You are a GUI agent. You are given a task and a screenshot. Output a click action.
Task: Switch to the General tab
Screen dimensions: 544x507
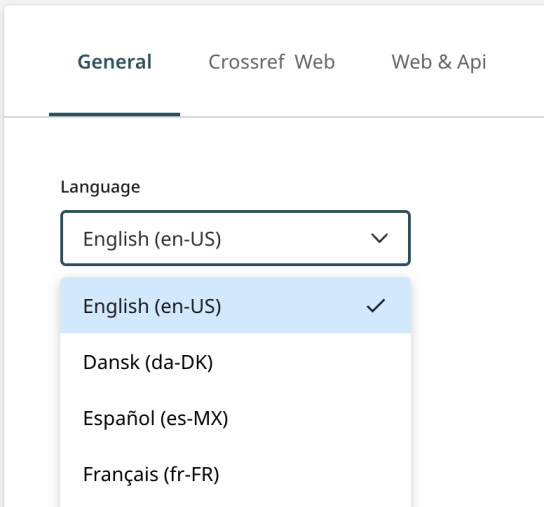[114, 62]
